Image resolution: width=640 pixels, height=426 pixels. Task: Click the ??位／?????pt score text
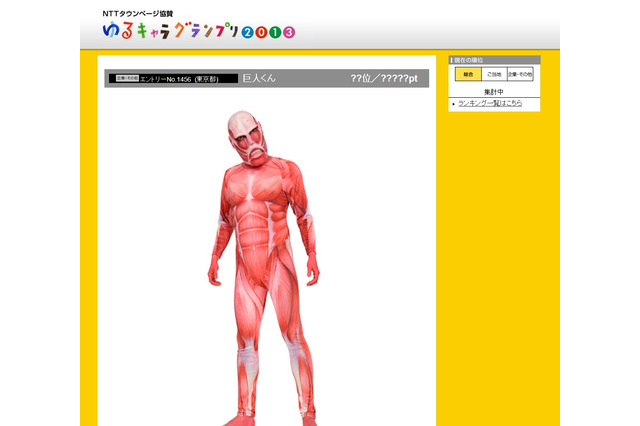(384, 78)
